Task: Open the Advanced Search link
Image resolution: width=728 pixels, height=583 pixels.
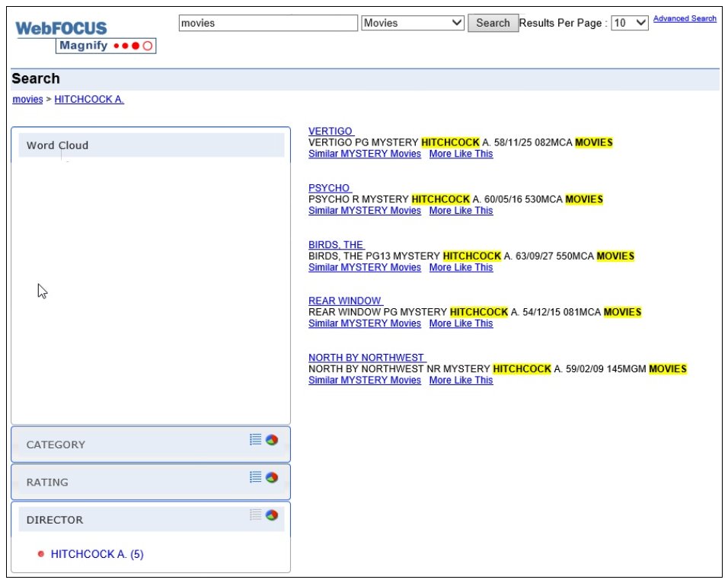Action: [685, 18]
